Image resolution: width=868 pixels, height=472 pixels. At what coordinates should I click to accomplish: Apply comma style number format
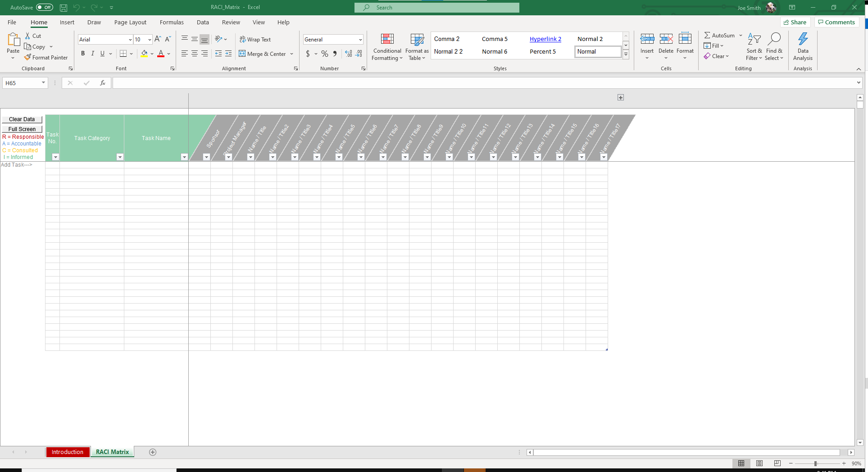tap(335, 54)
